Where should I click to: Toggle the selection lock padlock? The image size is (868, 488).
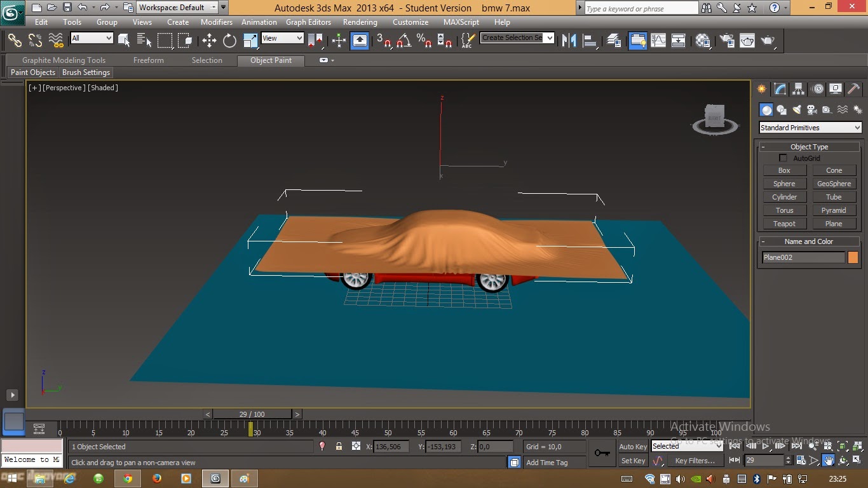(x=339, y=447)
